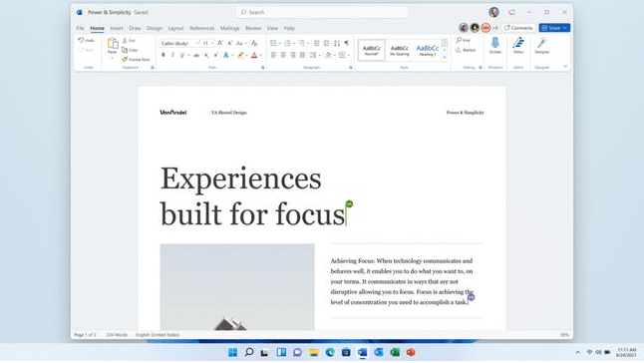Toggle strikethrough formatting
The image size is (644, 363).
tap(196, 55)
